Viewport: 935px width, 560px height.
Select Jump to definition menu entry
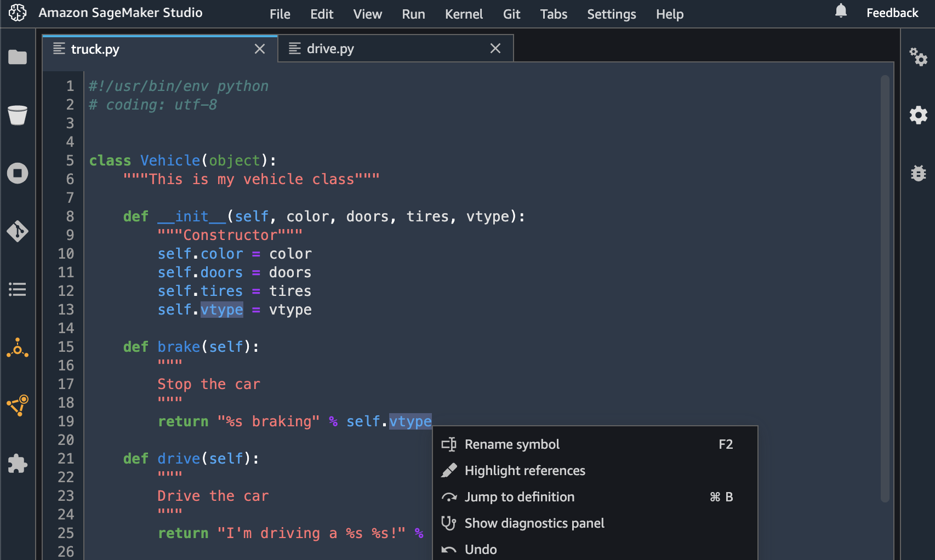595,497
